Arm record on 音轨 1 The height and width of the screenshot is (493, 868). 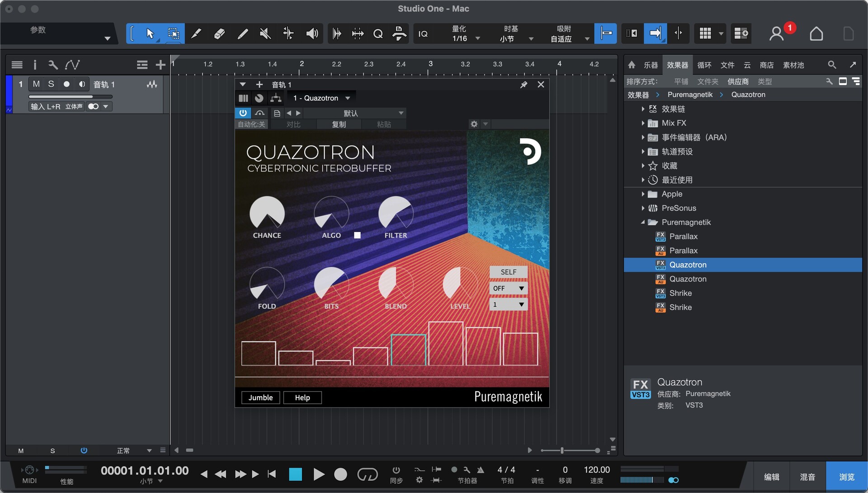pos(66,84)
